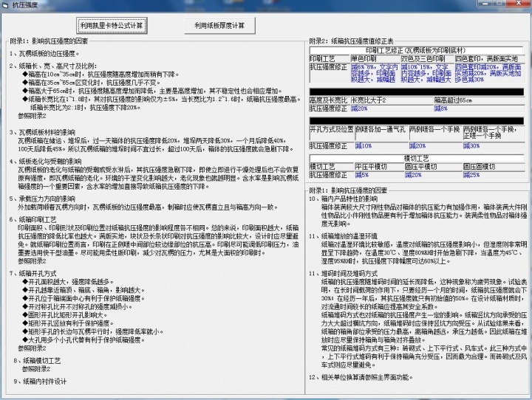The width and height of the screenshot is (532, 400).
Task: Click bullet '圆形开孔比矩形开孔影响大'
Action: click(x=65, y=315)
